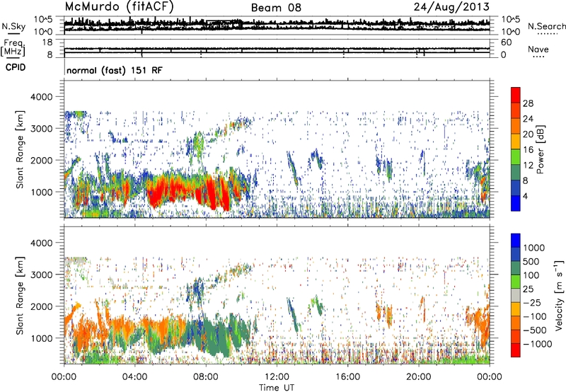Click the 24 label on Power colorbar
Screen dimensions: 566x392
pos(528,119)
